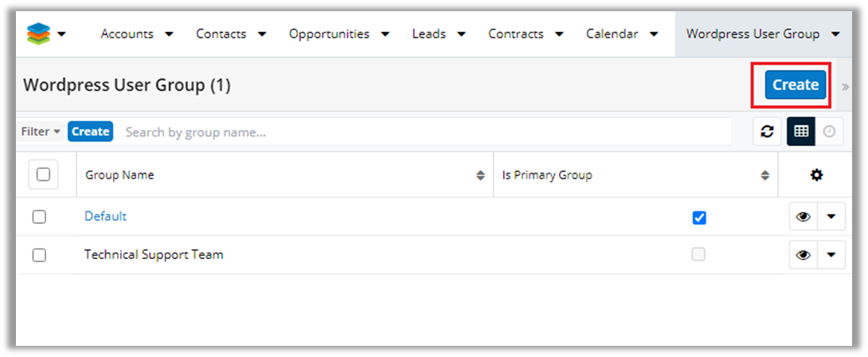This screenshot has width=868, height=357.
Task: Open the Default group link
Action: pyautogui.click(x=105, y=217)
